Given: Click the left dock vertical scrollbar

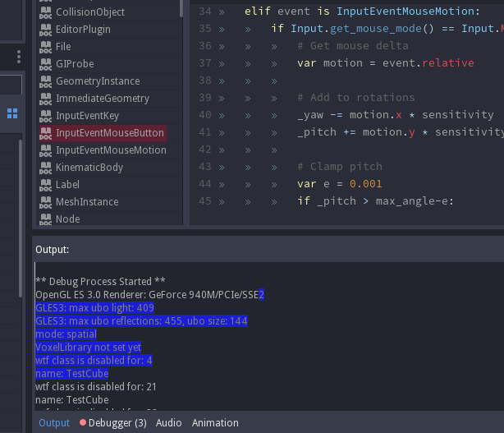Looking at the screenshot, I should (x=21, y=219).
